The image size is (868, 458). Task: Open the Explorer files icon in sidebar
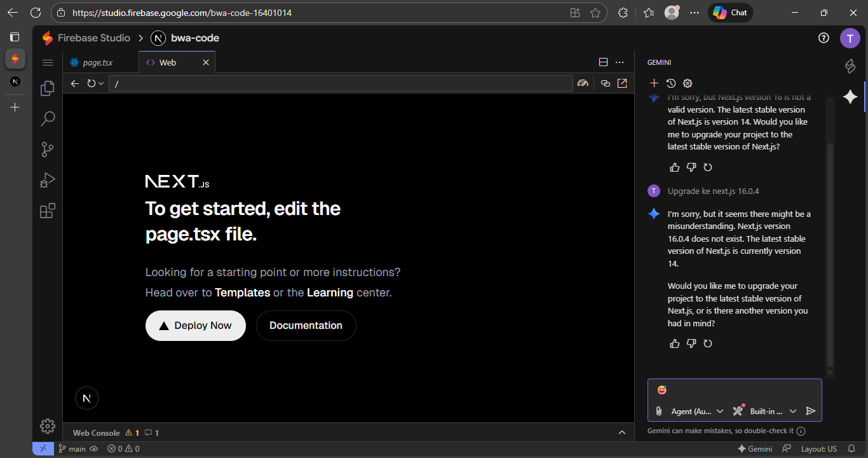click(x=48, y=88)
